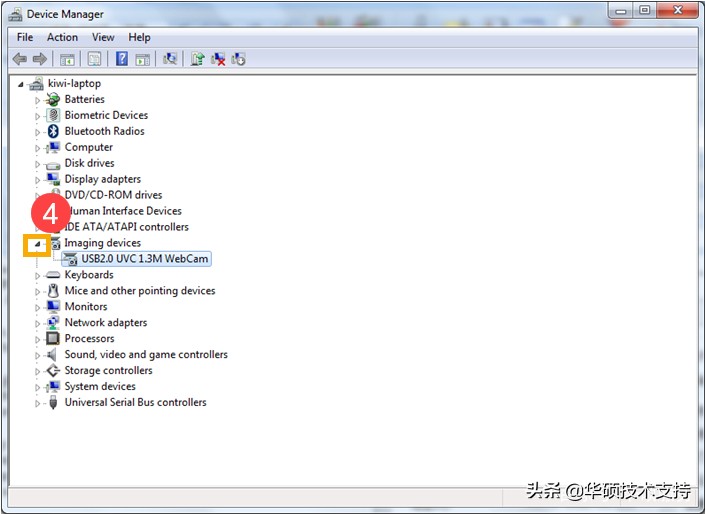Click the Uninstall device red X icon
This screenshot has height=514, width=705.
[x=218, y=59]
